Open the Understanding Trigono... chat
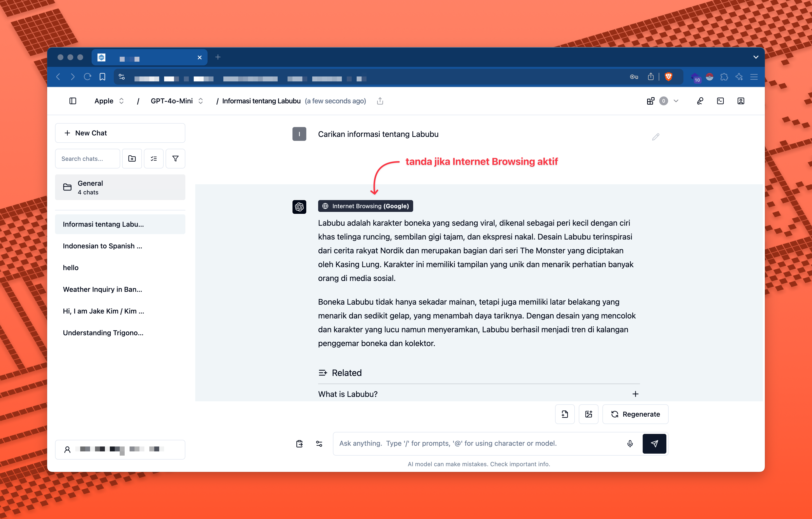Image resolution: width=812 pixels, height=519 pixels. (120, 333)
